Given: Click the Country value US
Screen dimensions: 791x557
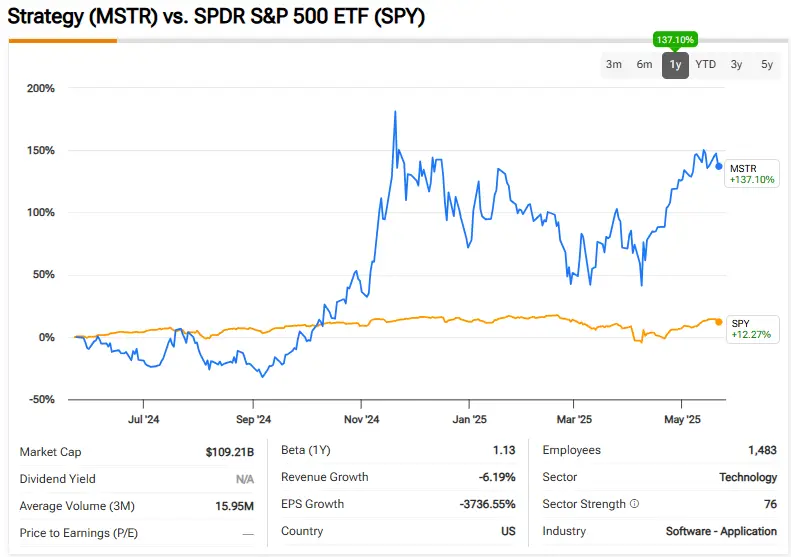Looking at the screenshot, I should click(508, 531).
